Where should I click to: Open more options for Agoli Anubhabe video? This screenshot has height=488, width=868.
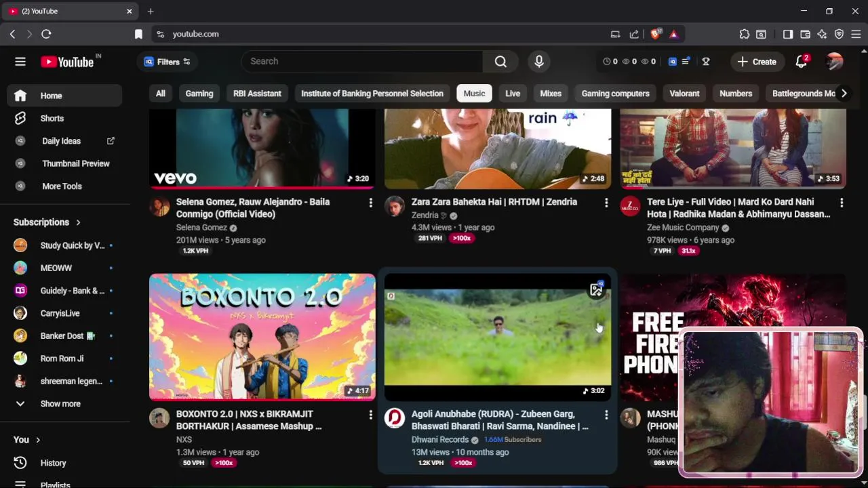(606, 415)
